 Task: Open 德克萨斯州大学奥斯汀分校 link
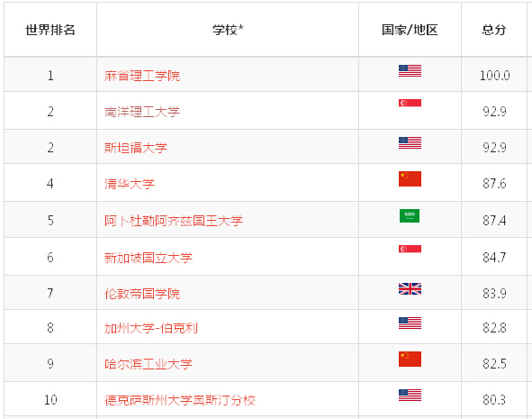click(180, 400)
